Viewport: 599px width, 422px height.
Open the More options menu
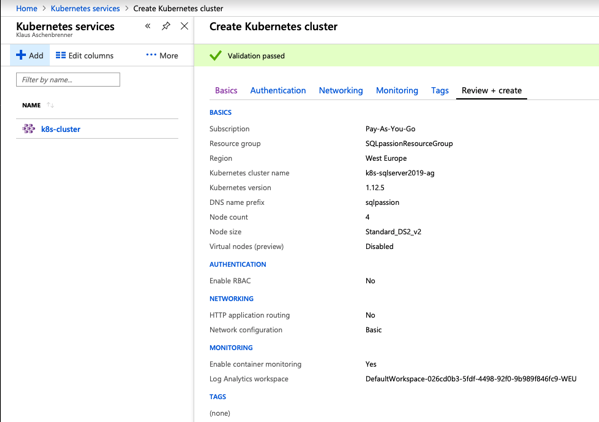click(162, 55)
